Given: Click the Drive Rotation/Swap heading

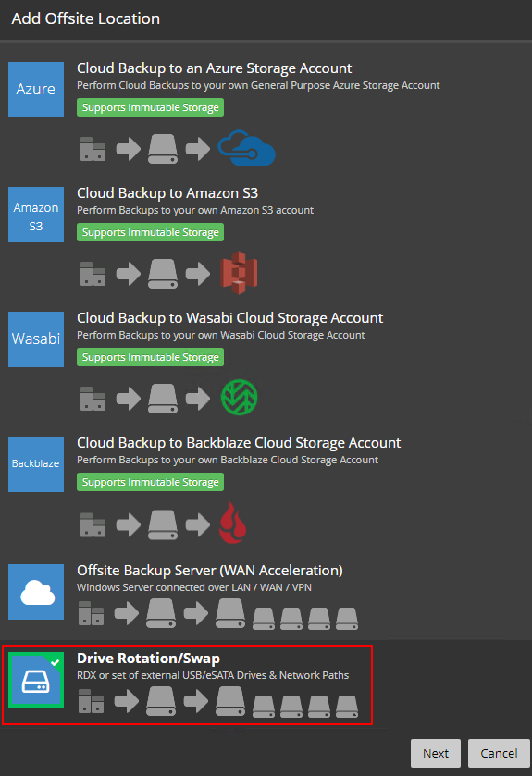Looking at the screenshot, I should 148,659.
